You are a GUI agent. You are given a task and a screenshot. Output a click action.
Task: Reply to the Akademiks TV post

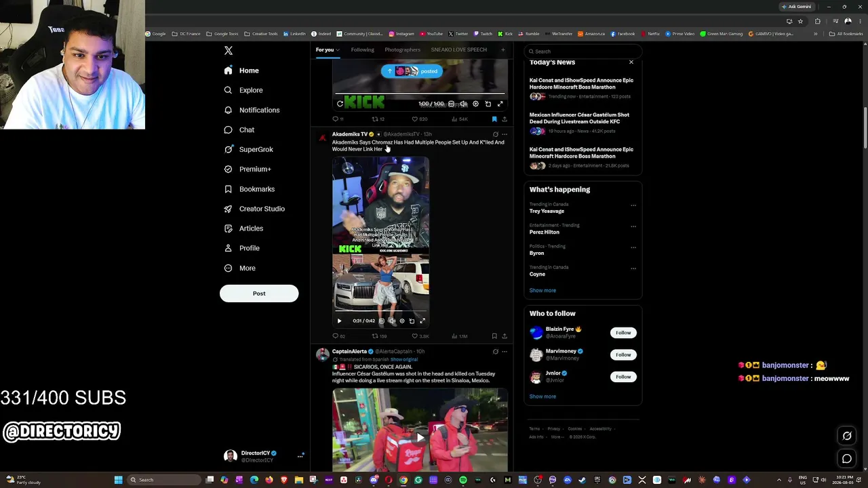click(338, 336)
